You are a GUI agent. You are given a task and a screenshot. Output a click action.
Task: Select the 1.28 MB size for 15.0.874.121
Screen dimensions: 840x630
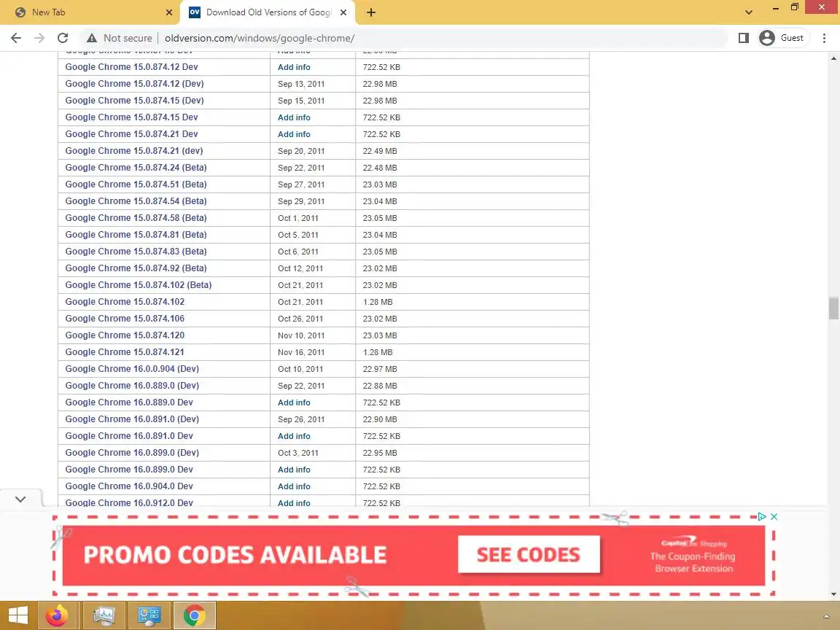click(378, 352)
